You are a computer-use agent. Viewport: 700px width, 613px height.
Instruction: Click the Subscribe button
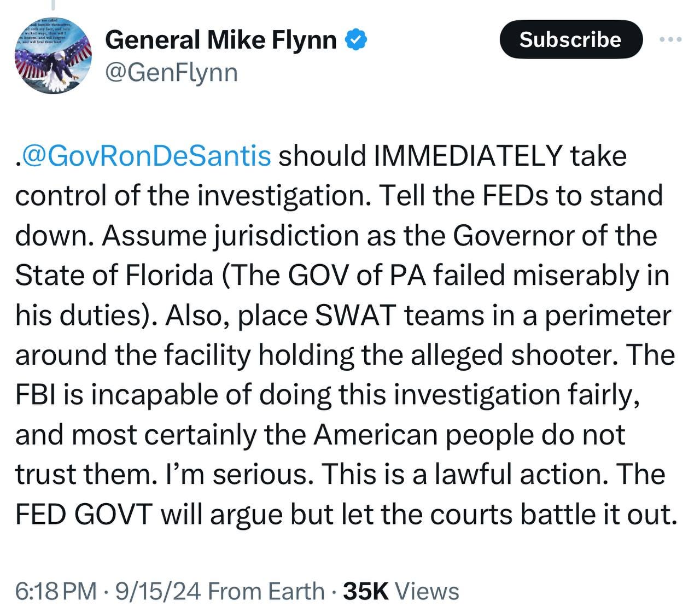click(x=570, y=39)
